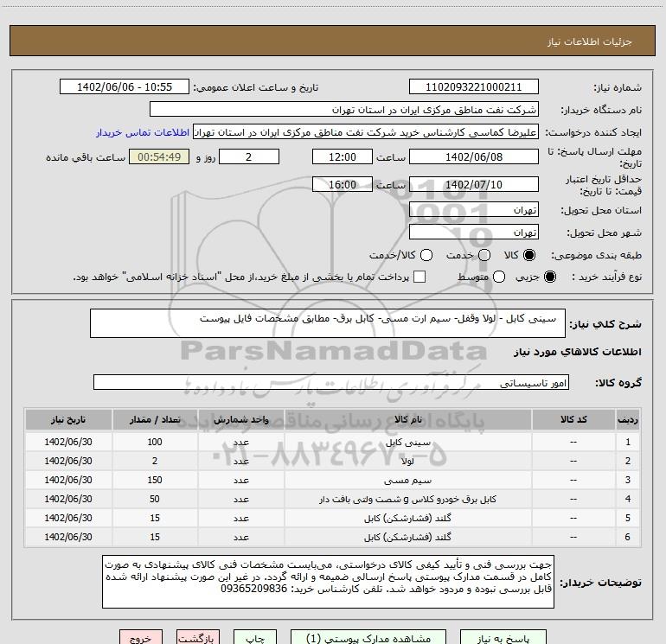Viewport: 666px width, 644px height.
Task: Click the deadline time field 12:00
Action: tap(343, 156)
